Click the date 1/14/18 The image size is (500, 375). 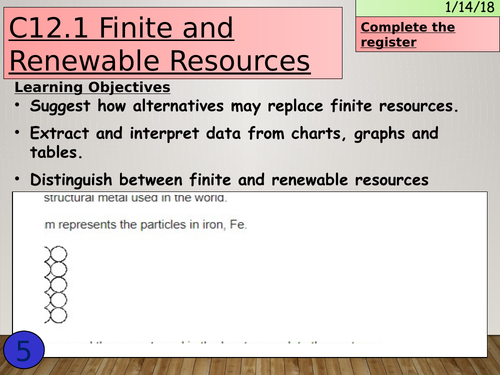pyautogui.click(x=469, y=7)
